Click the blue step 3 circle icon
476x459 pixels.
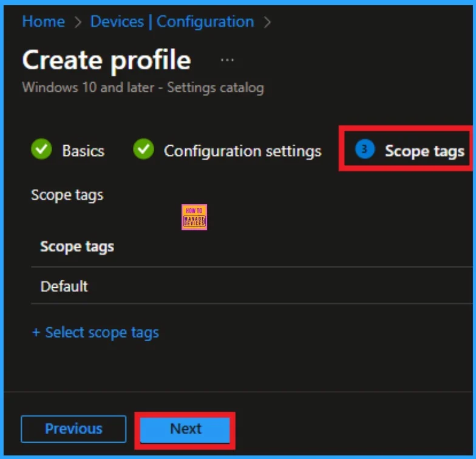364,149
